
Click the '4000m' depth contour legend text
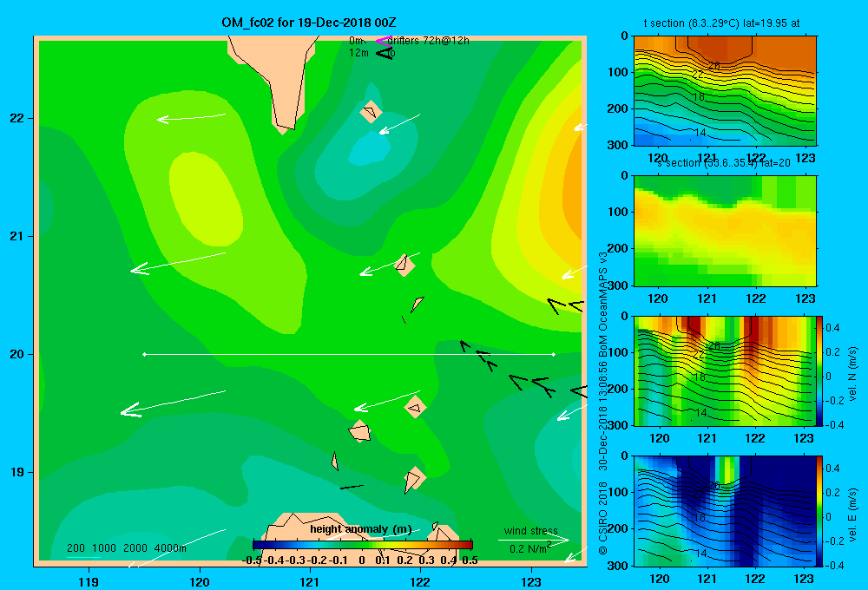[x=170, y=548]
